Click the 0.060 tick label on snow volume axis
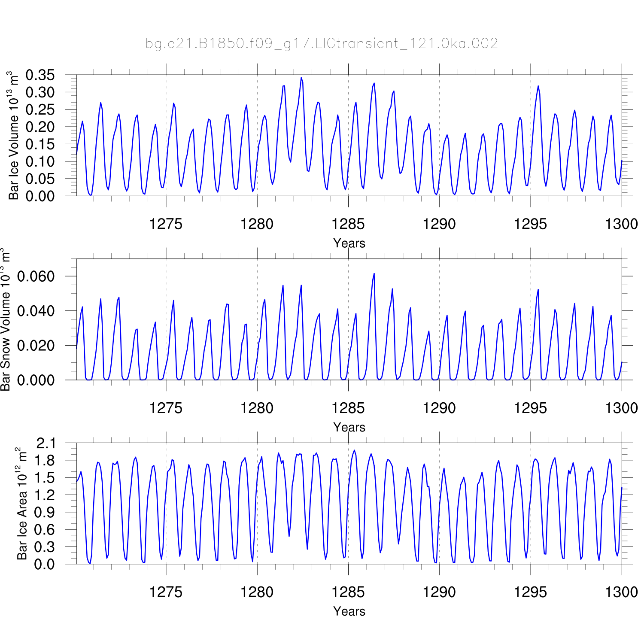This screenshot has width=644, height=644. tap(36, 276)
